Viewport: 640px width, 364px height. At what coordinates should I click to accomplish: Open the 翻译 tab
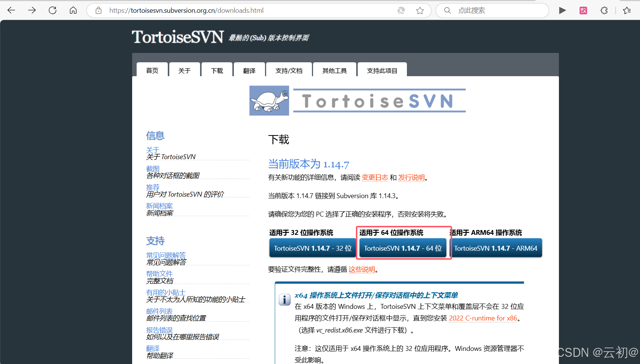point(249,70)
